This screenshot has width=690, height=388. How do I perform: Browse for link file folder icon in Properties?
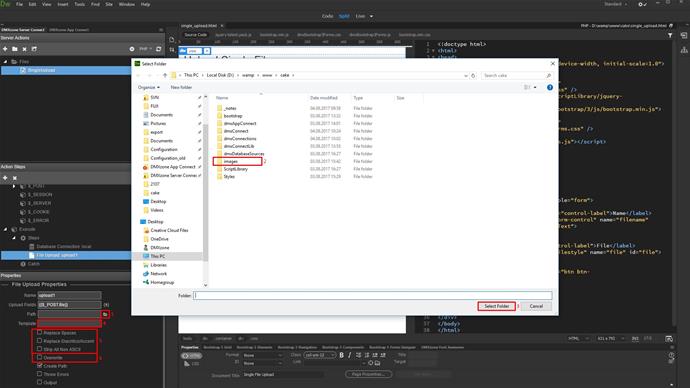coord(378,363)
